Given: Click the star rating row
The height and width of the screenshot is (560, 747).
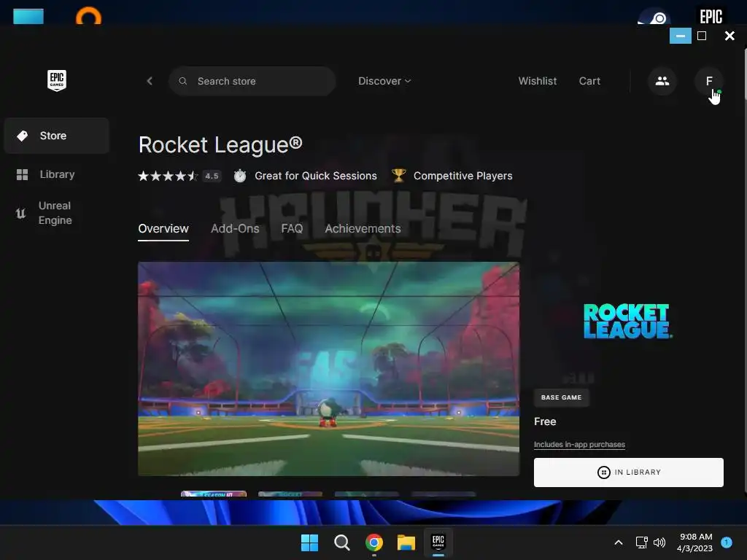Looking at the screenshot, I should 168,176.
